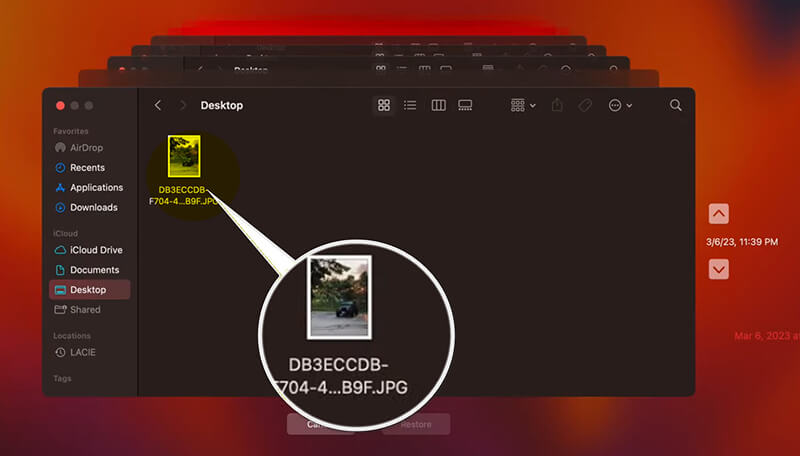This screenshot has height=456, width=800.
Task: Select Desktop in the sidebar
Action: (x=90, y=290)
